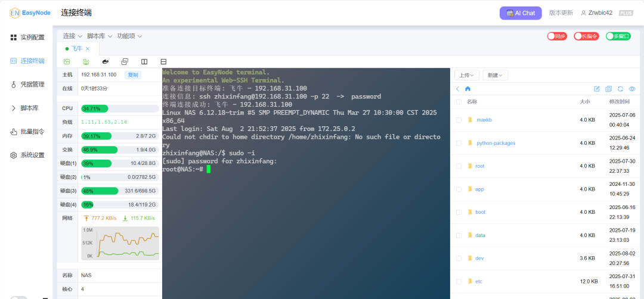Open the 上传 dropdown
This screenshot has height=299, width=644.
tap(467, 75)
